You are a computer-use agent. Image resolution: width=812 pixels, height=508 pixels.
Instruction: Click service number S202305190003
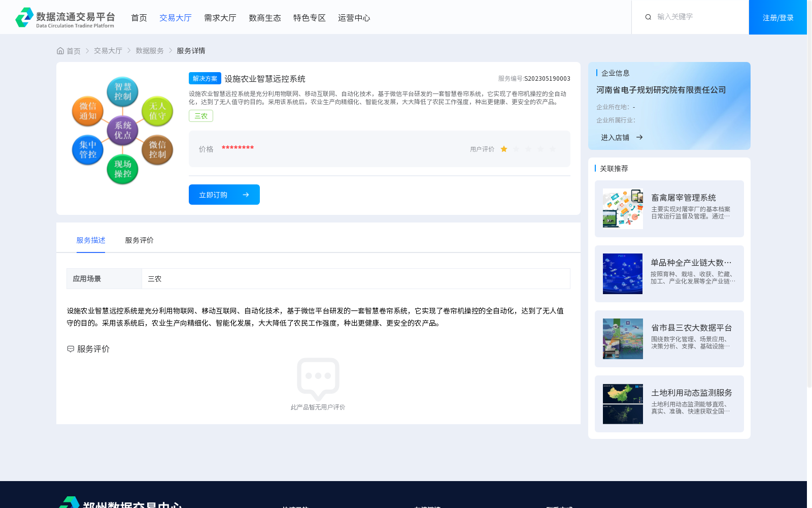547,79
